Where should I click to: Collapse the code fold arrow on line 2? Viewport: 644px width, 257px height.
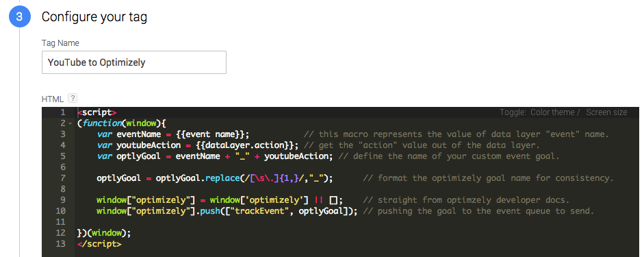pyautogui.click(x=70, y=123)
